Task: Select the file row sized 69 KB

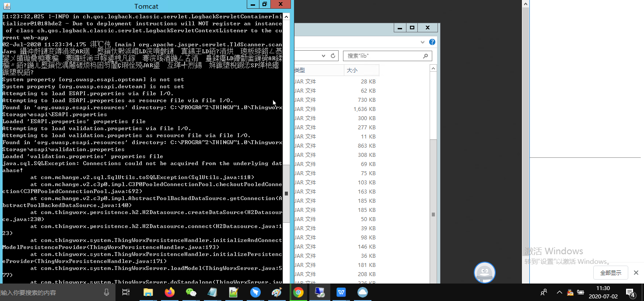Action: click(x=336, y=164)
